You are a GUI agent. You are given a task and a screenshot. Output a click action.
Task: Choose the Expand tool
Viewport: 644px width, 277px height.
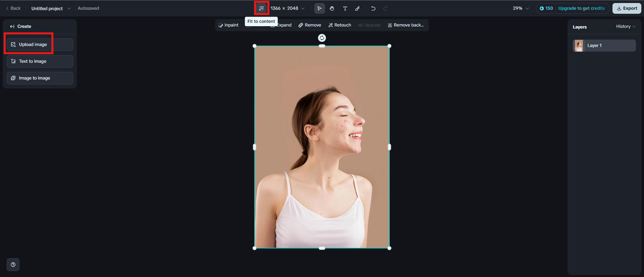pos(281,25)
